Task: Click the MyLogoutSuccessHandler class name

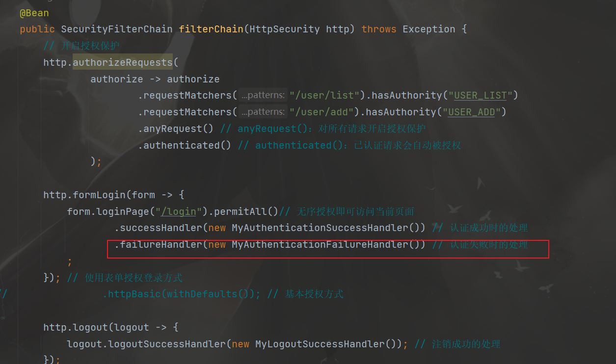Action: click(320, 344)
